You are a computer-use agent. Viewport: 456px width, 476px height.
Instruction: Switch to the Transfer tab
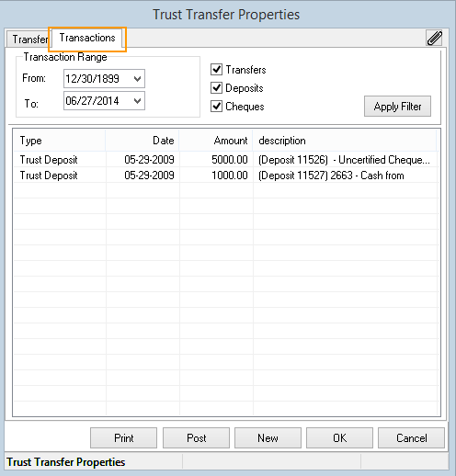(x=29, y=40)
